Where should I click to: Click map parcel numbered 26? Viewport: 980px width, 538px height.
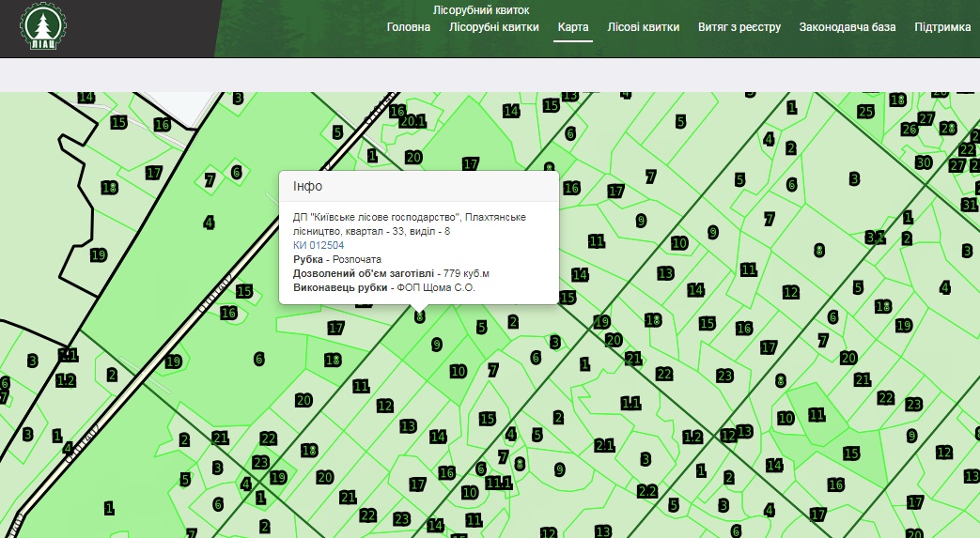coord(909,129)
